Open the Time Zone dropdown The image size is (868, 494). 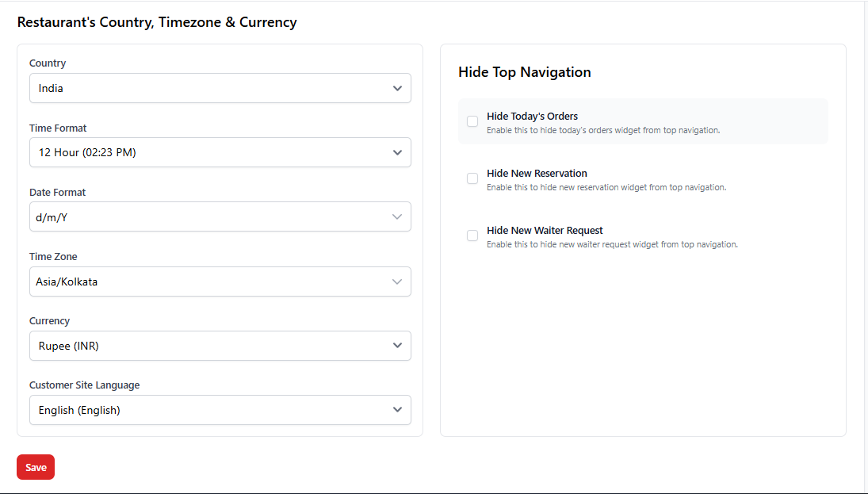point(220,281)
